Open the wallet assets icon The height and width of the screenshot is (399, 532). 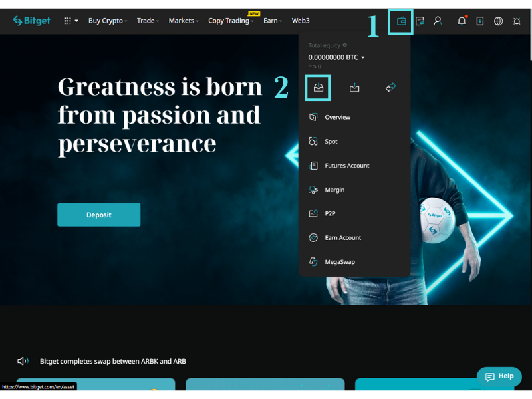click(x=401, y=21)
